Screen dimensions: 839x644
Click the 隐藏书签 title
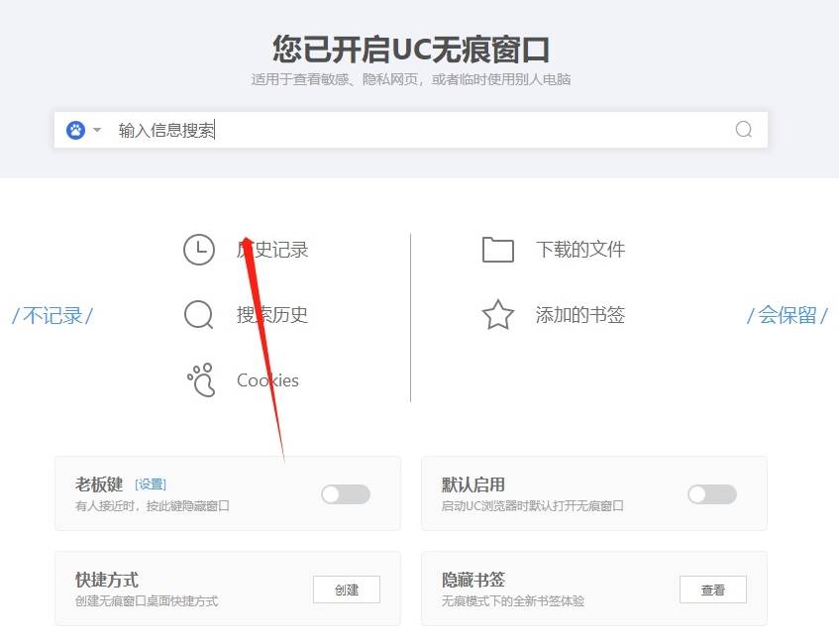click(473, 580)
